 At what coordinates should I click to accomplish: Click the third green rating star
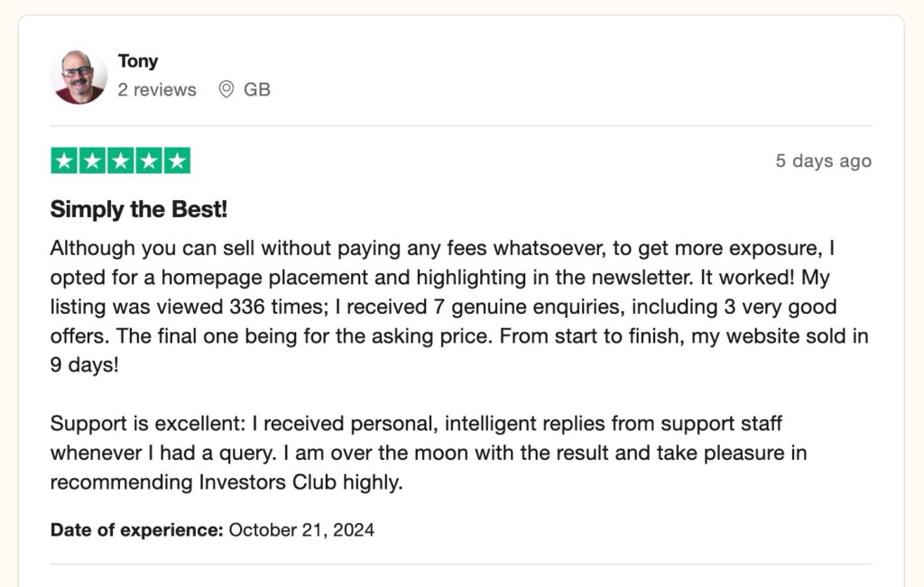coord(120,161)
